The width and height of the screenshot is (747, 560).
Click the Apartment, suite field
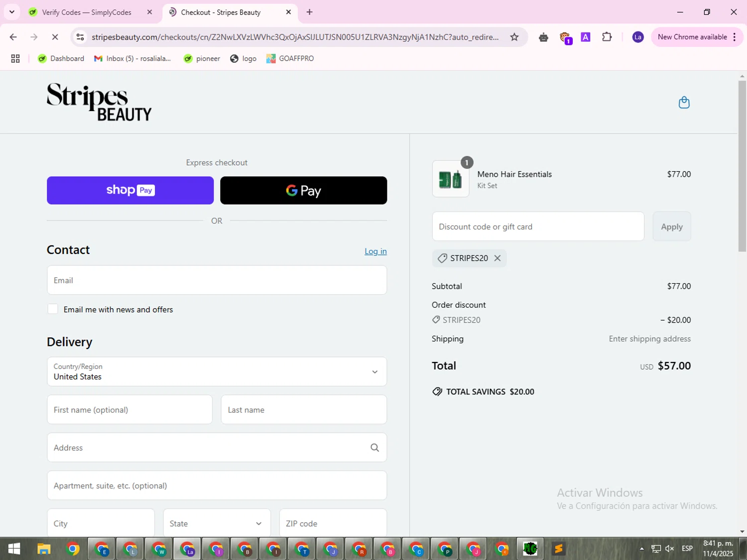tap(217, 485)
